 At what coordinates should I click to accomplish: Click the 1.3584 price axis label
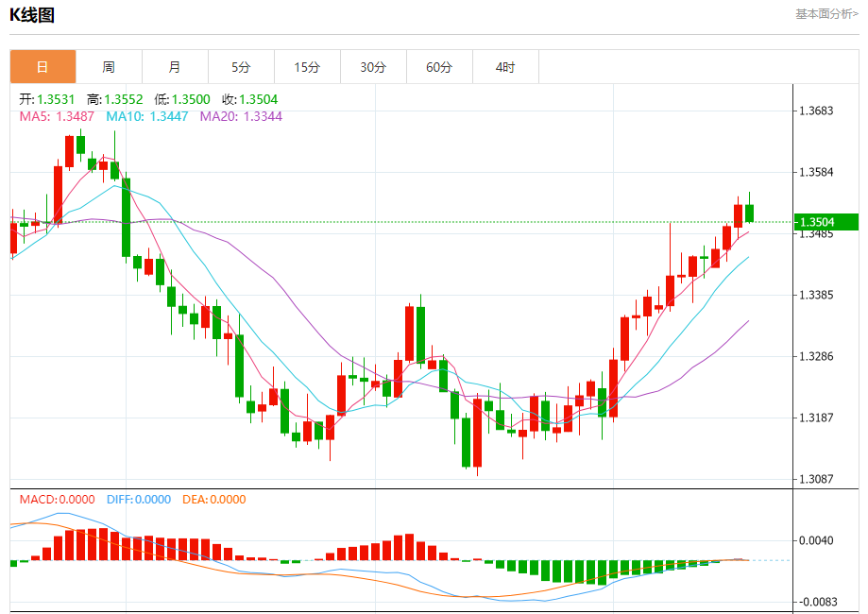[x=816, y=172]
